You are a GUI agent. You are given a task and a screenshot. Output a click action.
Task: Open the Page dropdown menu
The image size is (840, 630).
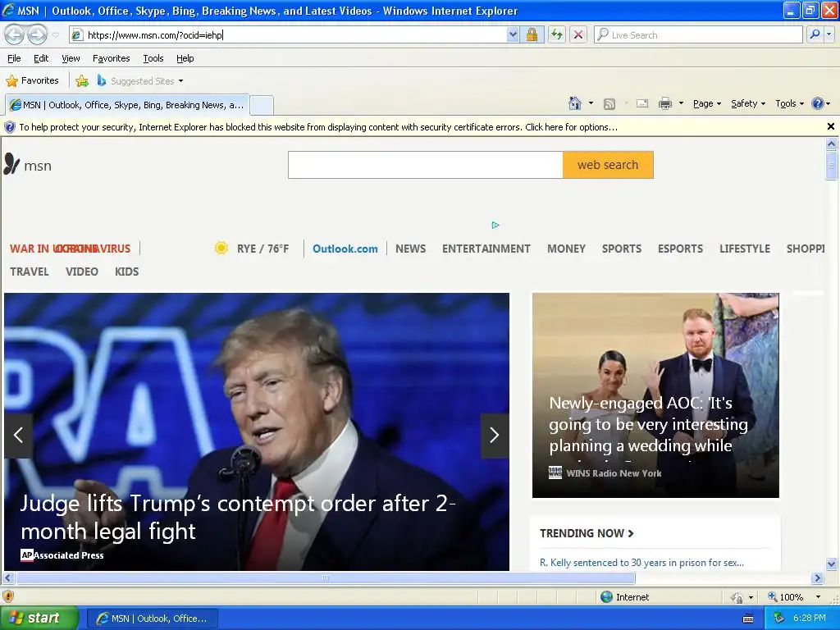[x=706, y=103]
